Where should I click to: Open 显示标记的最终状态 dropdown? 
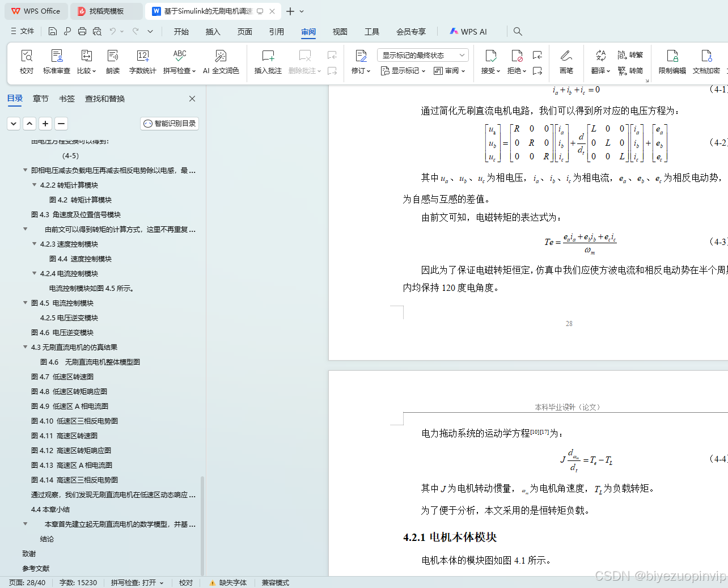point(422,55)
